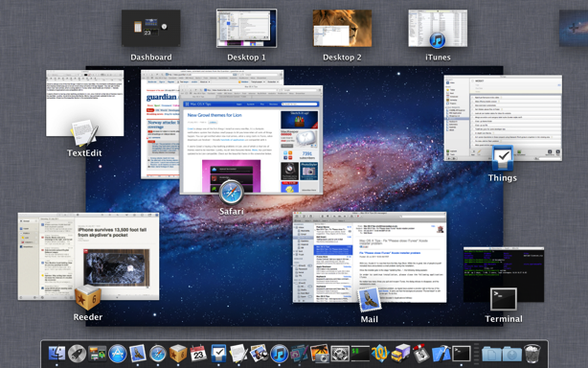Click the '7391 subscribers' counter
This screenshot has height=368, width=588.
tap(306, 155)
